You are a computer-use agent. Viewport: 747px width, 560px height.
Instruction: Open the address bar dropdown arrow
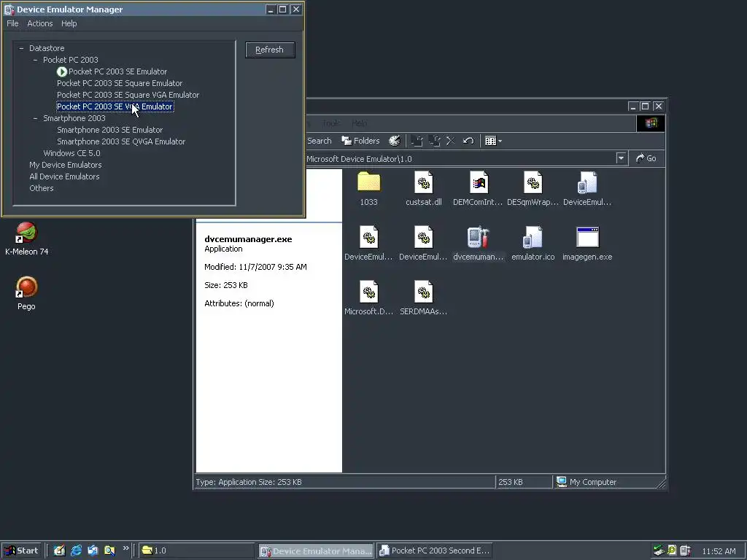(621, 158)
